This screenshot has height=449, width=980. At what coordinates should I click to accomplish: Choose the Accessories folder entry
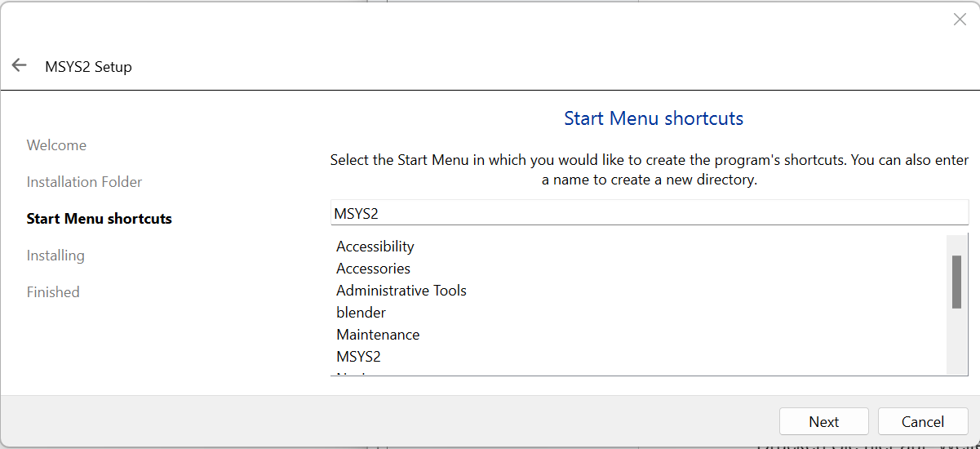(373, 269)
